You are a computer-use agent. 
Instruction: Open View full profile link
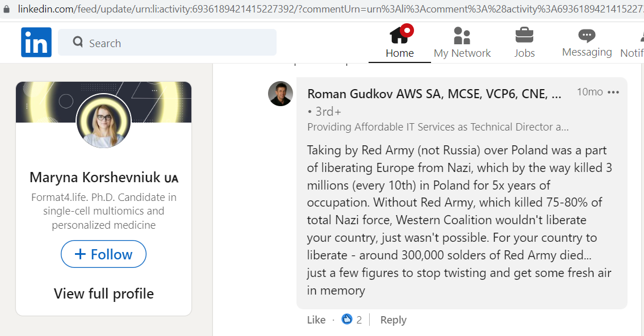point(103,293)
